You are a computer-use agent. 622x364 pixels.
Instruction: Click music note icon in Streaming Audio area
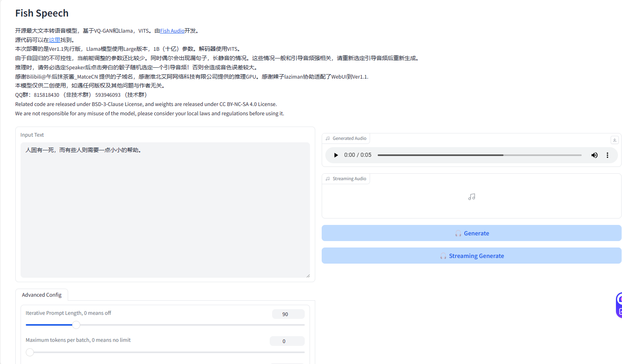(x=472, y=197)
